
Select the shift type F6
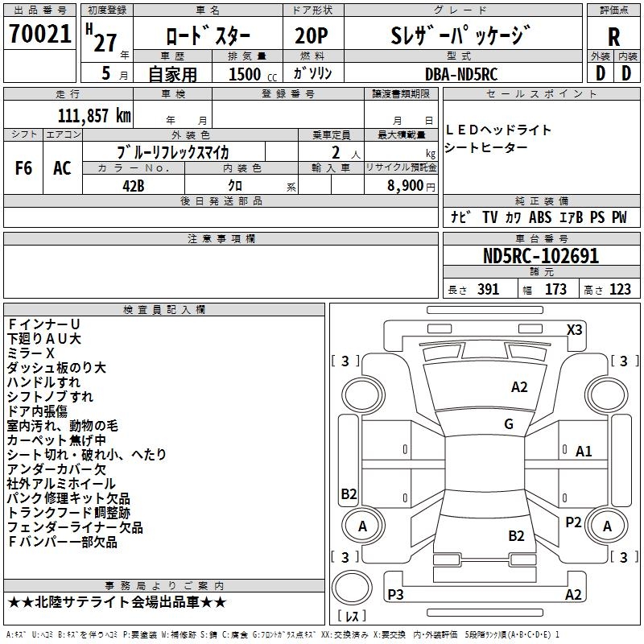tap(23, 168)
